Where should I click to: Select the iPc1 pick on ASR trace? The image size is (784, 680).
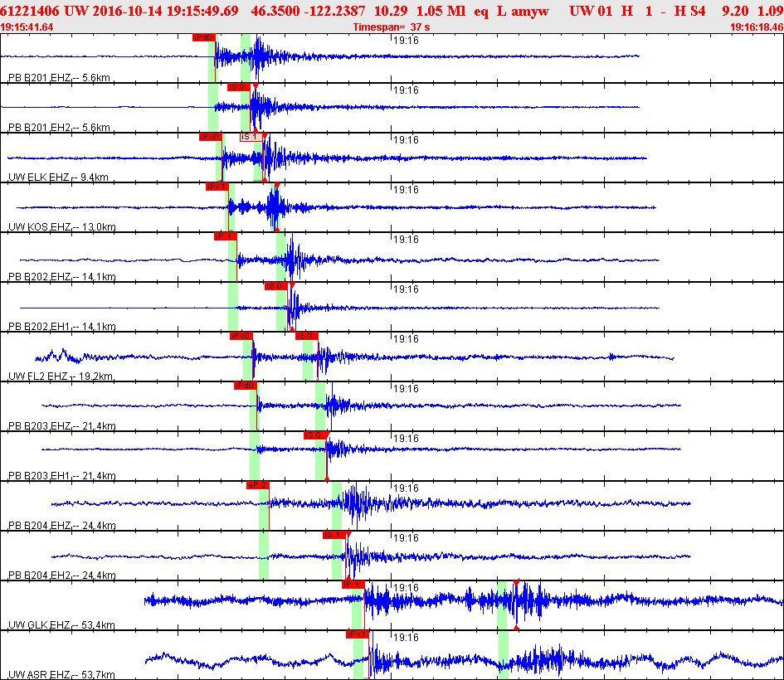click(358, 634)
